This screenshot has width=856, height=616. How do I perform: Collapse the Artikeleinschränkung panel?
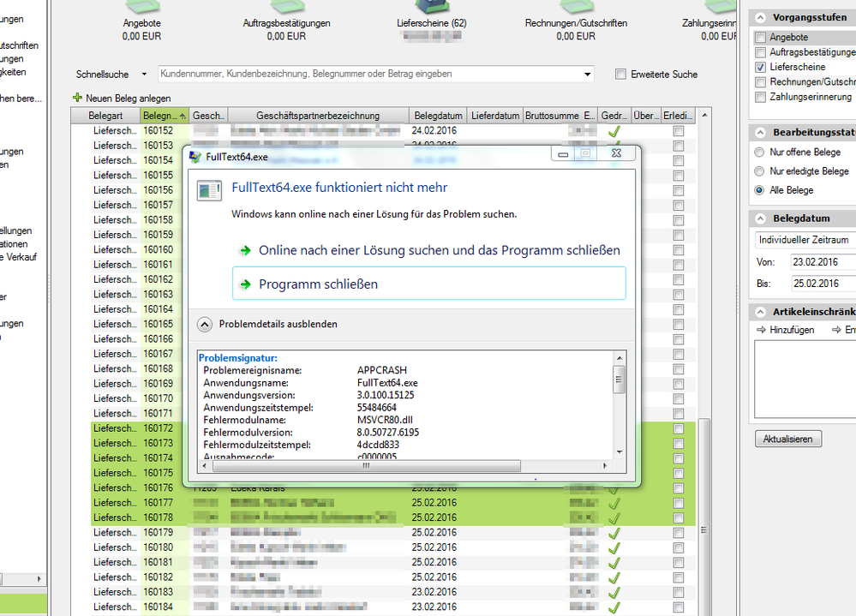click(761, 312)
